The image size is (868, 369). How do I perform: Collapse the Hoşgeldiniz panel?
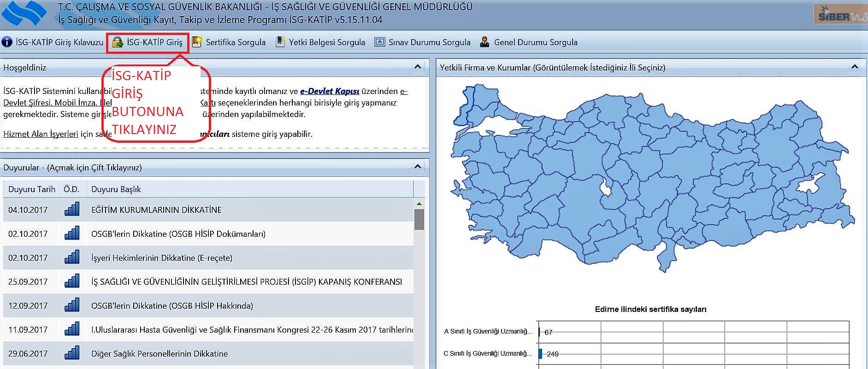[418, 67]
